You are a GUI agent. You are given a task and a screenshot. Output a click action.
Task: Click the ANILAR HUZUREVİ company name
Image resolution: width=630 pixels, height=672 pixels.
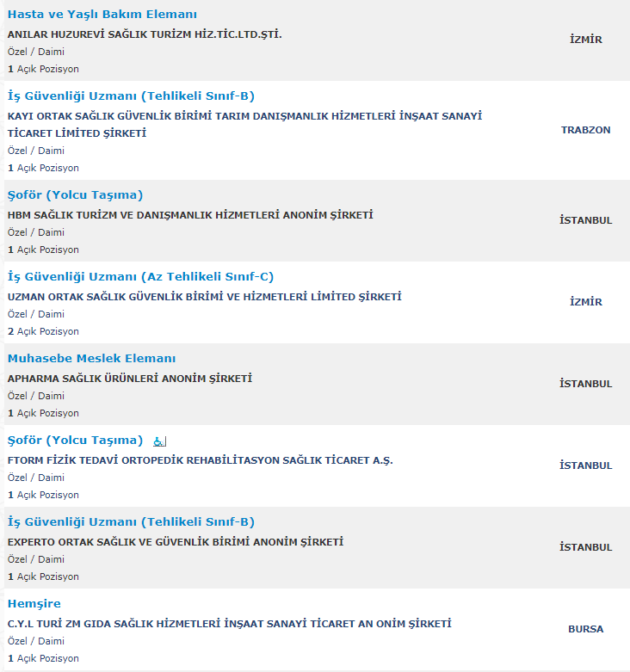(145, 34)
